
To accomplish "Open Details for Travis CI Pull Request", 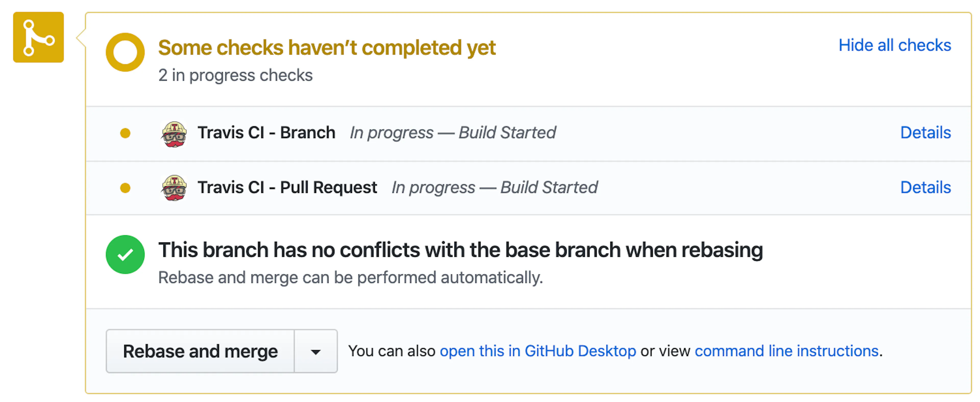I will tap(926, 188).
